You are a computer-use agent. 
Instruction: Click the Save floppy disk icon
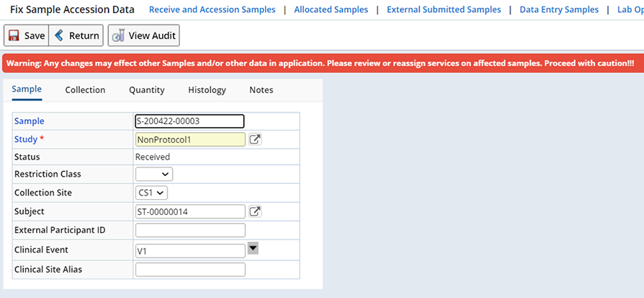[x=14, y=35]
